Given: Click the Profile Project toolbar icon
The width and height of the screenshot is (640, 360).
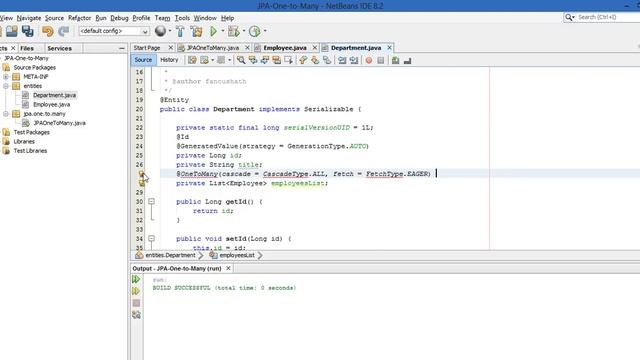Looking at the screenshot, I should click(x=254, y=31).
